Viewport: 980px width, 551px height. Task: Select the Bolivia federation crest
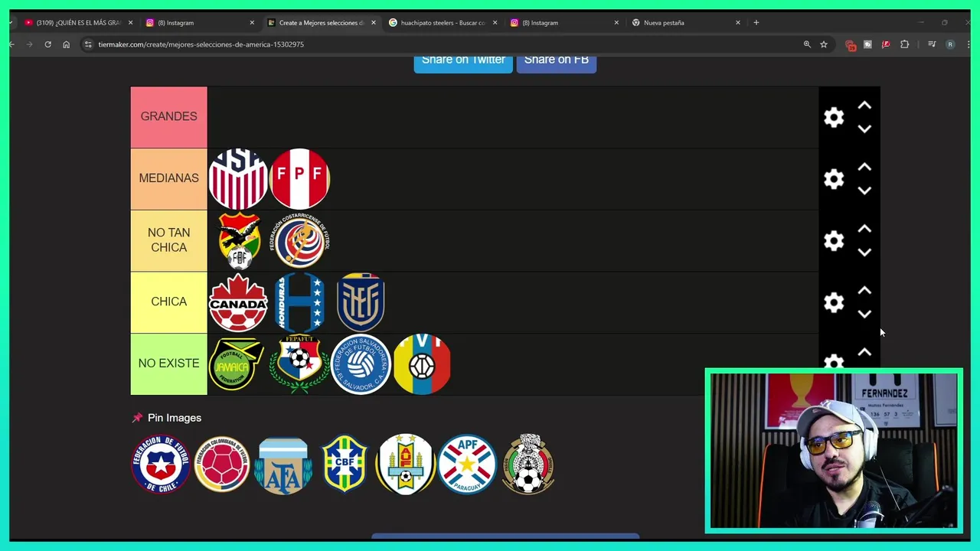tap(239, 240)
